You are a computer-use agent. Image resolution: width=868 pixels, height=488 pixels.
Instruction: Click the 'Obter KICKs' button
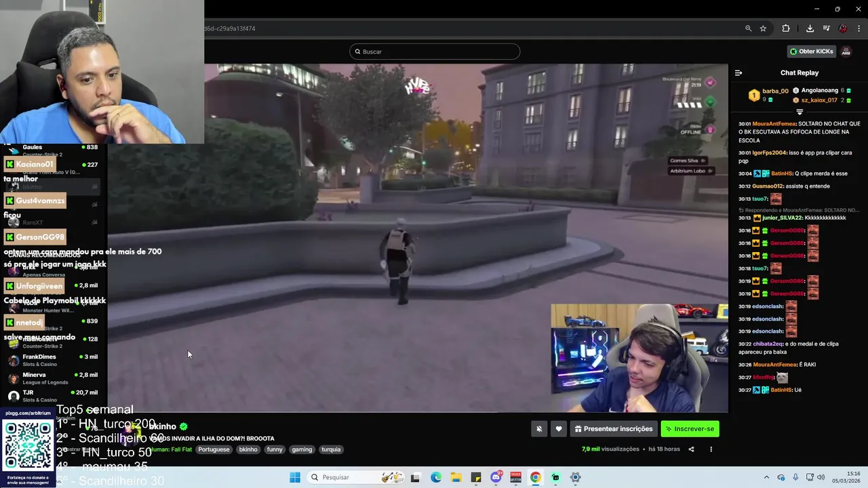point(811,52)
